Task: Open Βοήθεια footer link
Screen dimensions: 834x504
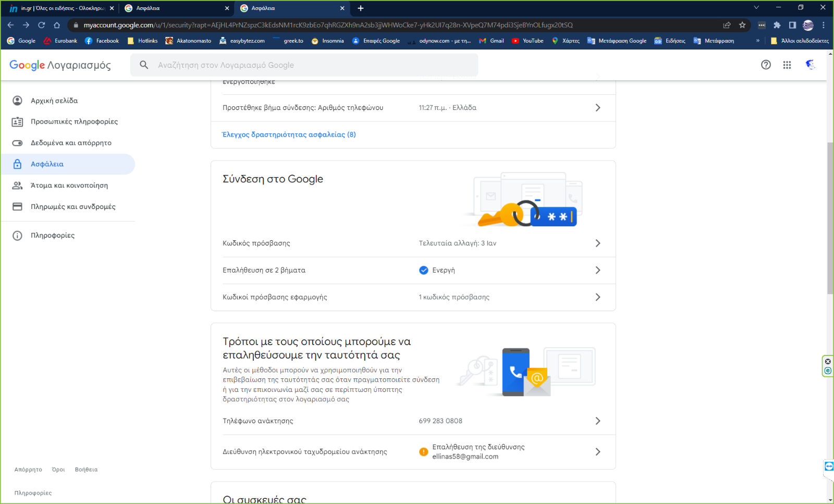Action: coord(86,470)
